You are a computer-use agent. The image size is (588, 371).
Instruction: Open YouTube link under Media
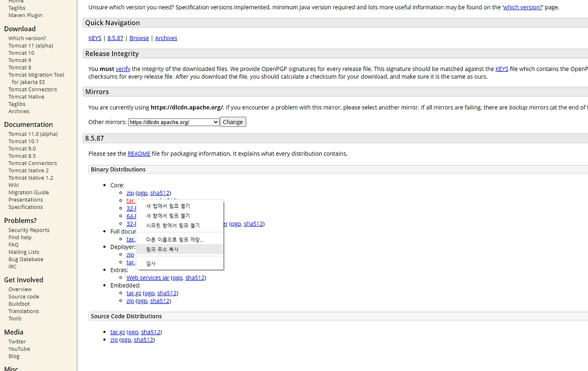click(19, 349)
